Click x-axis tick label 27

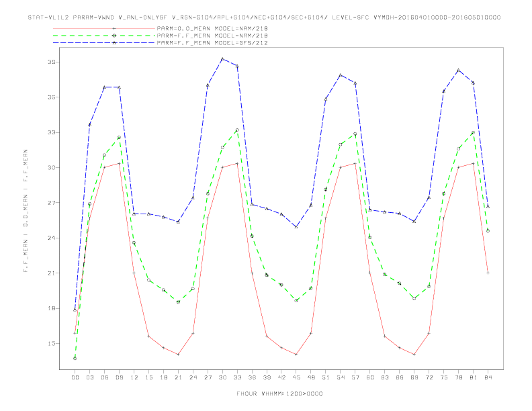coord(208,377)
